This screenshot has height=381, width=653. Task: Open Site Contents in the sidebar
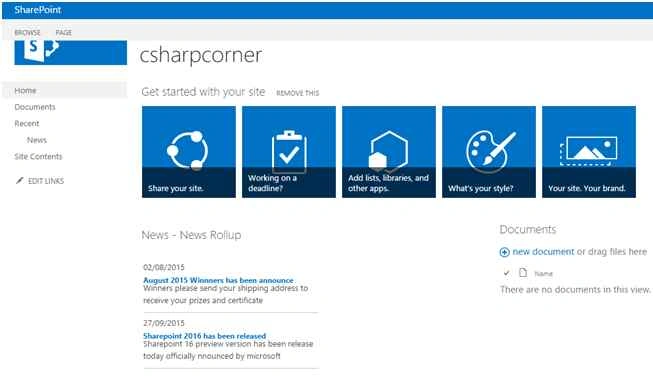click(x=38, y=157)
